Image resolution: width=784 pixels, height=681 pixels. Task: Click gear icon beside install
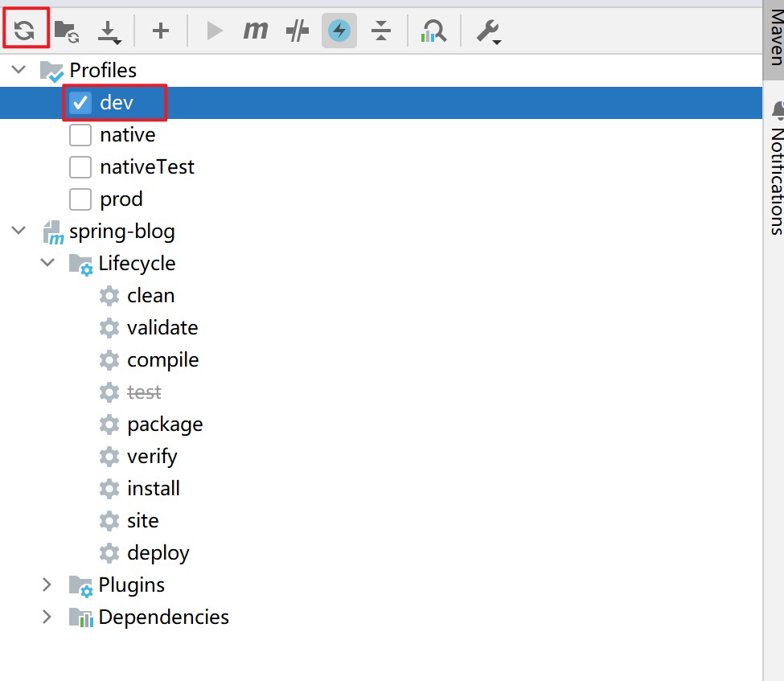(109, 489)
